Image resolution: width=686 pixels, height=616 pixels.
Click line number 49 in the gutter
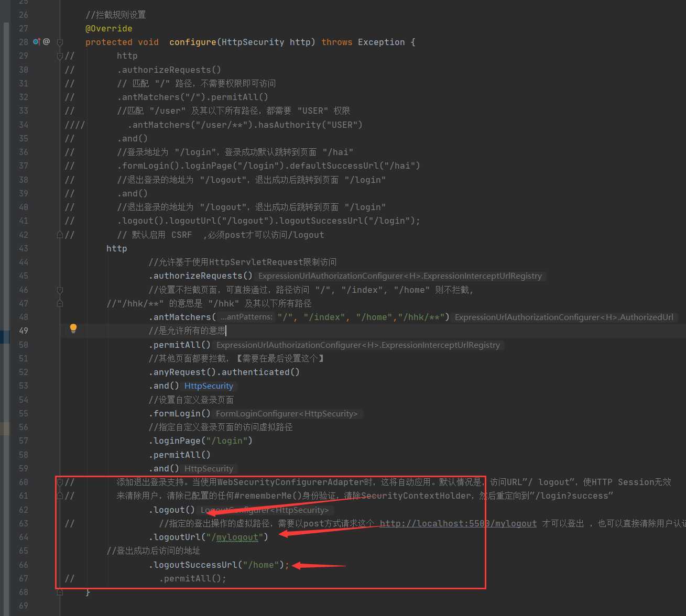click(x=24, y=331)
